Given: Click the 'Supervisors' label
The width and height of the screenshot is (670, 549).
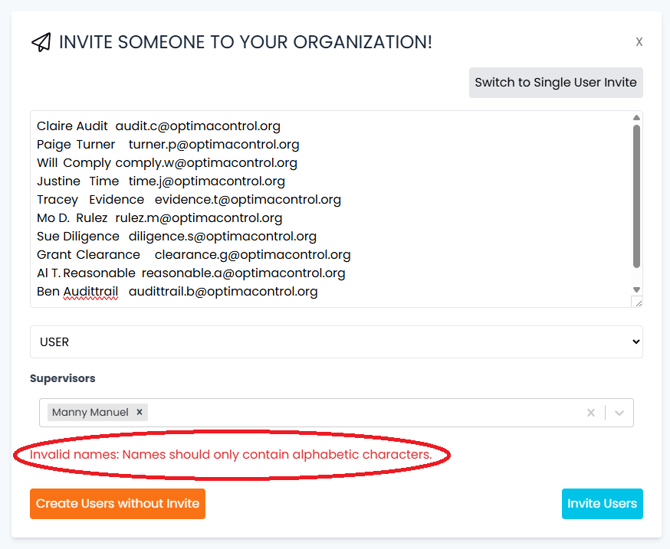Looking at the screenshot, I should click(62, 379).
